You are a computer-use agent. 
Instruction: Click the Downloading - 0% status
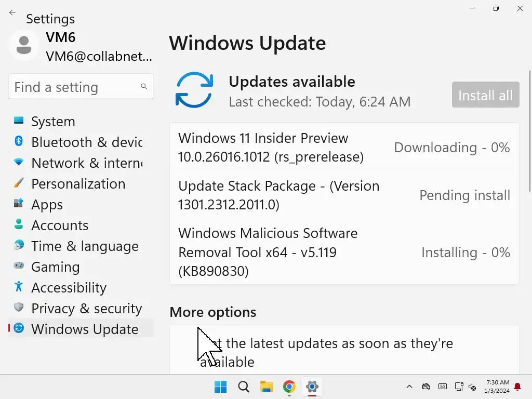tap(451, 148)
